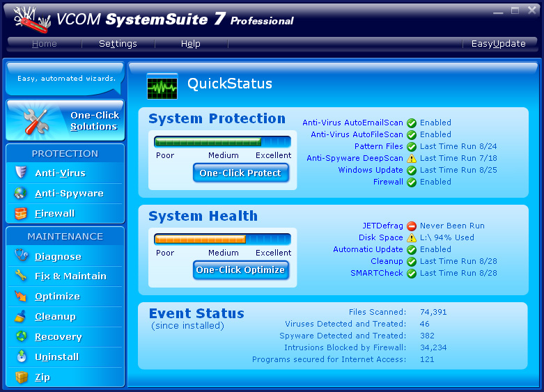Click the "Easy, automated wizards." banner
544x392 pixels.
click(x=65, y=79)
